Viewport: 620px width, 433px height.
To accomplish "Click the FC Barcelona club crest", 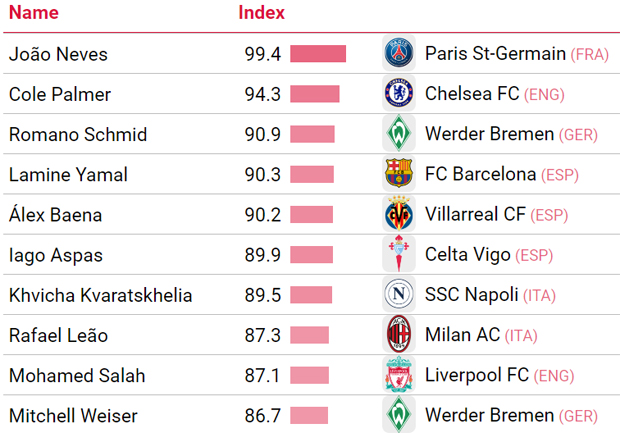I will click(399, 174).
